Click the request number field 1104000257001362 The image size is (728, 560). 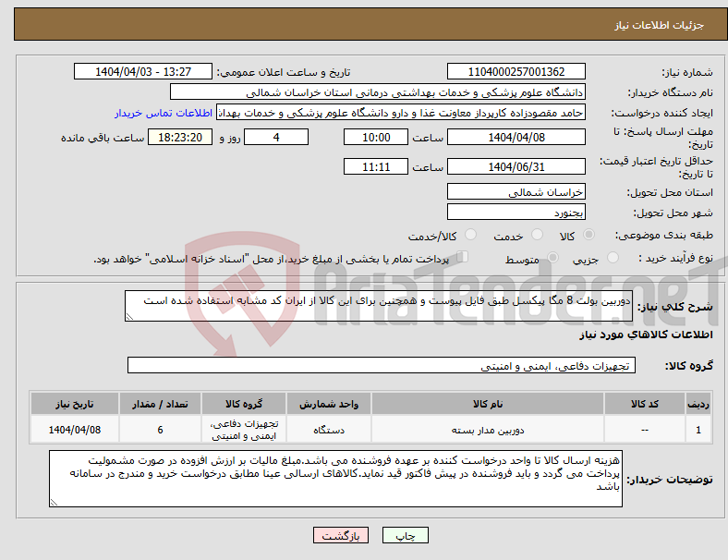click(516, 72)
